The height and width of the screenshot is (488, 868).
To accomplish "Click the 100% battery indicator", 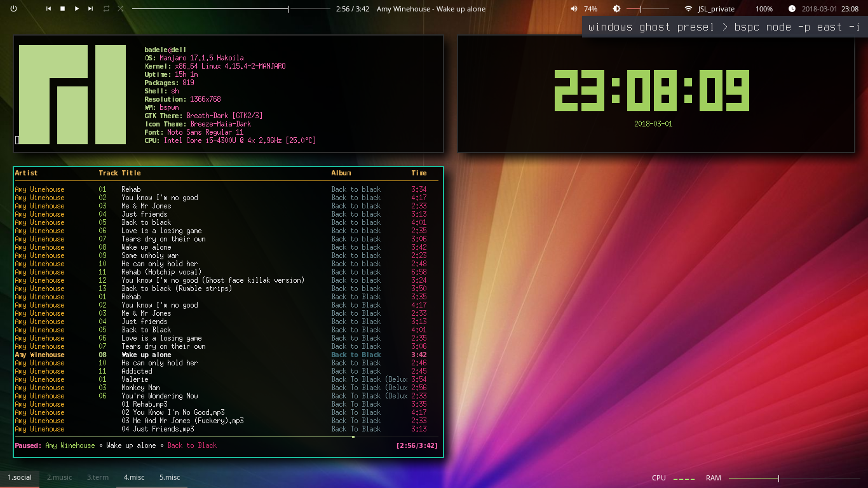I will click(x=764, y=9).
